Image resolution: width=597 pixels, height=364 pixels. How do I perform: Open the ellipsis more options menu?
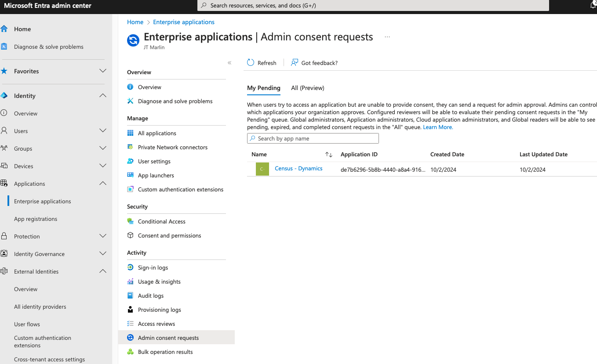[387, 37]
